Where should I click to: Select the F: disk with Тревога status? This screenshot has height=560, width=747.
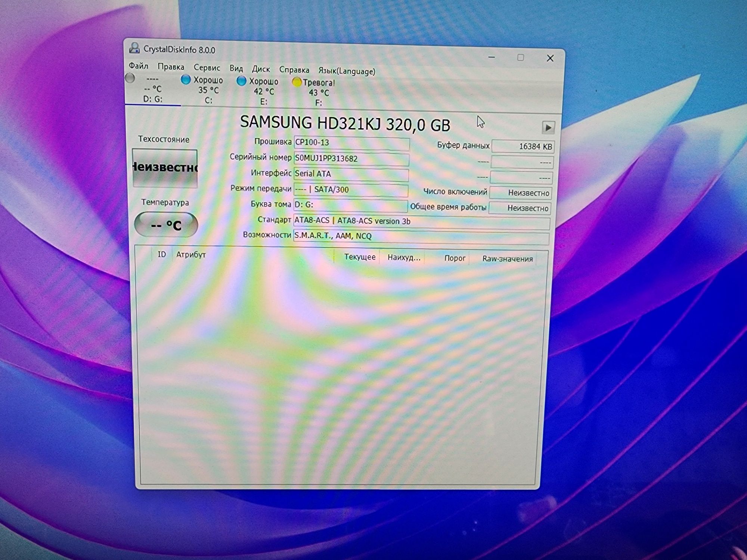319,93
